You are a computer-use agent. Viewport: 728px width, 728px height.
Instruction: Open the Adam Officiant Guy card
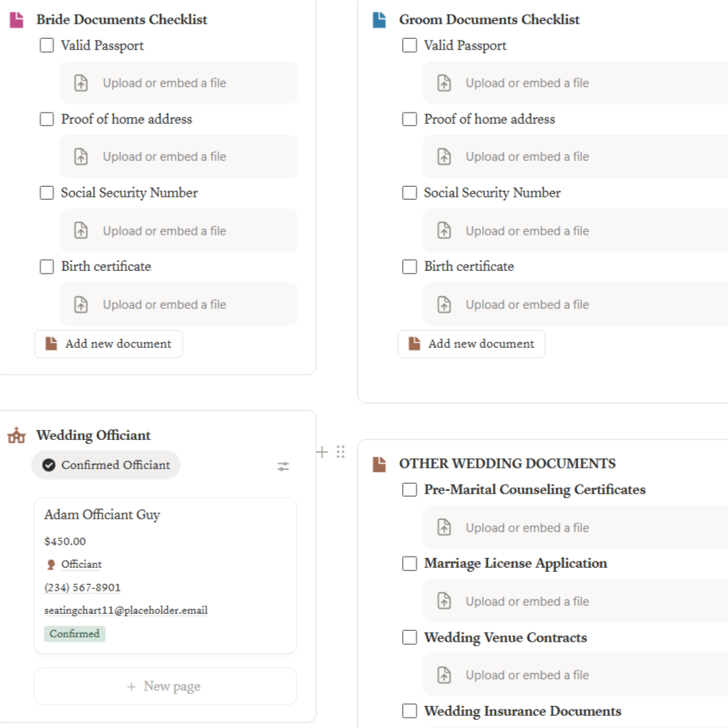click(x=103, y=515)
